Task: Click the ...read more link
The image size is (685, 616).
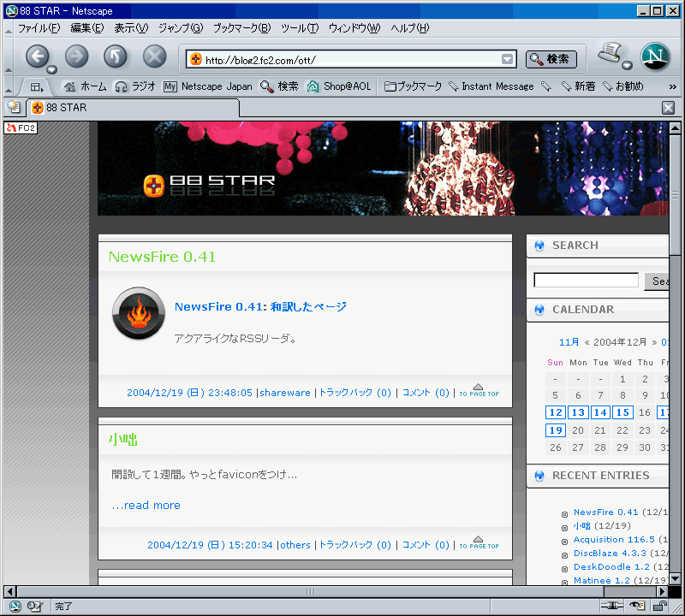Action: (x=146, y=505)
